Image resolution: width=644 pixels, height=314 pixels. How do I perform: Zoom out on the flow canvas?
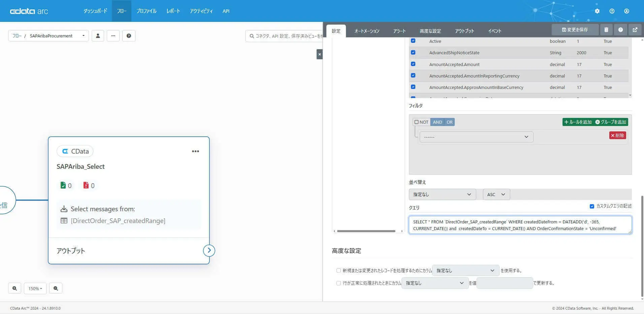(x=56, y=288)
